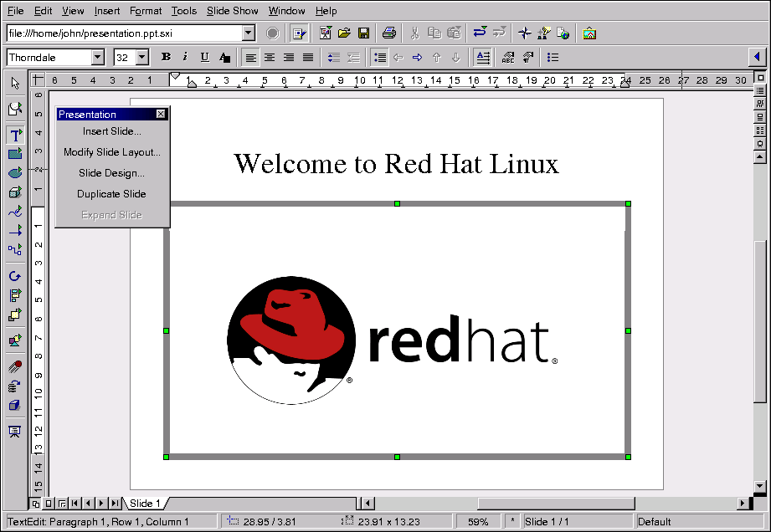Expand the font size 32 dropdown
The width and height of the screenshot is (771, 532).
click(142, 57)
